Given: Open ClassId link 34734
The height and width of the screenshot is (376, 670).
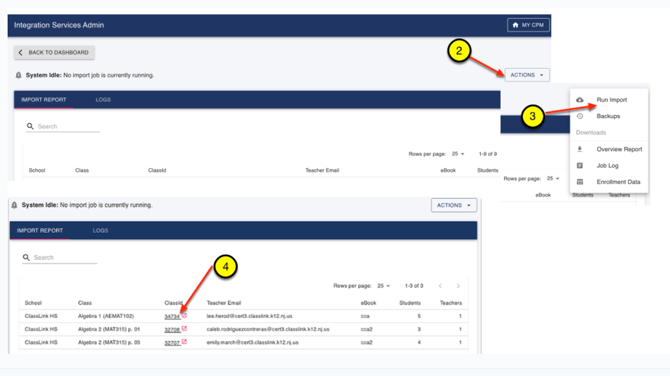Looking at the screenshot, I should coord(172,317).
